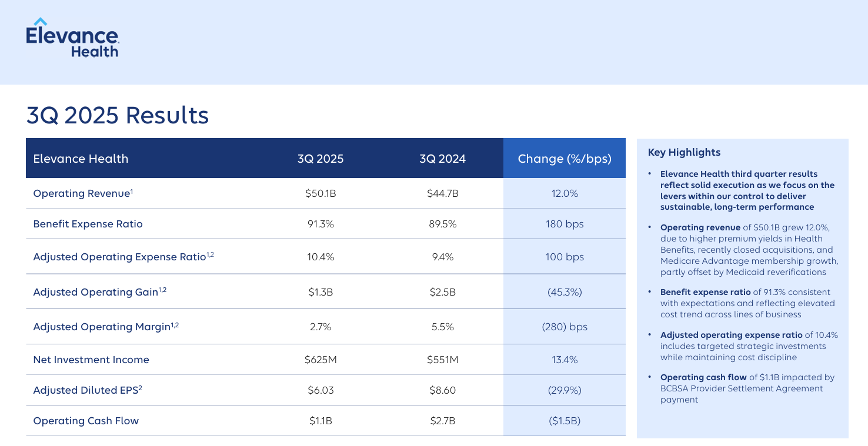Click the '(45.3%)' change value
This screenshot has width=868, height=446.
(x=565, y=292)
